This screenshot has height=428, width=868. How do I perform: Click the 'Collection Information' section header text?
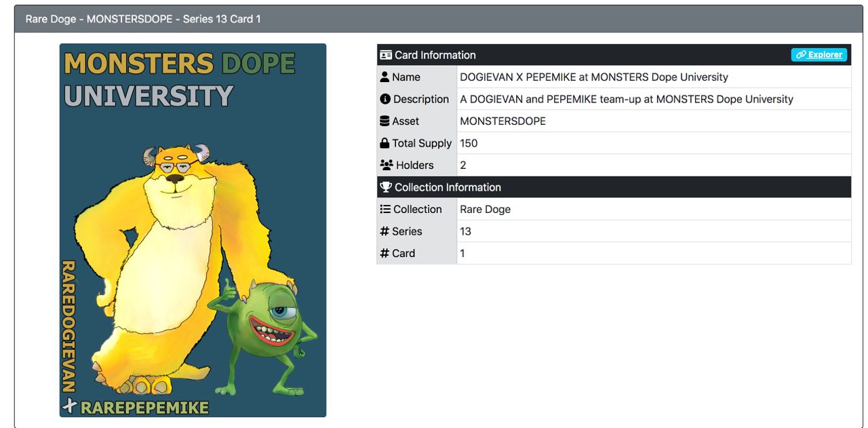tap(448, 187)
